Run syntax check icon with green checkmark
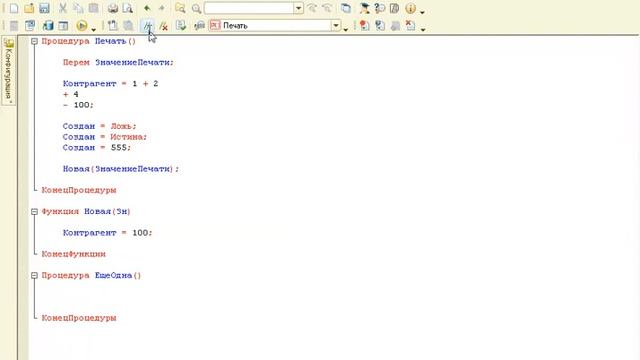 (181, 26)
